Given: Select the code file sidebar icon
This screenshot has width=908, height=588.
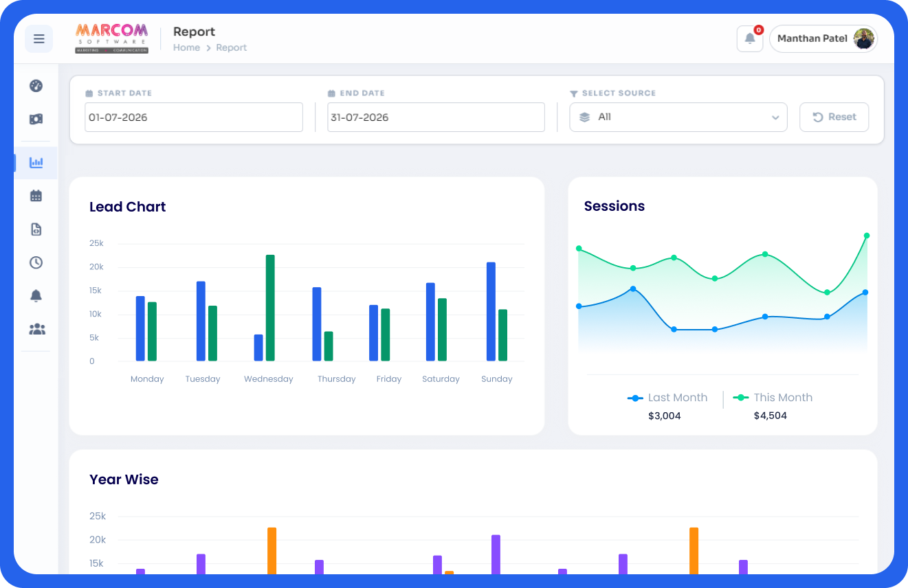Looking at the screenshot, I should point(36,229).
